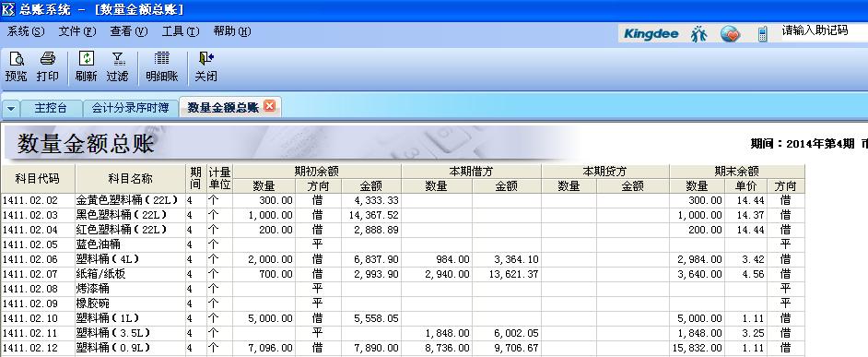Click the 期初余额 column group header
Image resolution: width=868 pixels, height=357 pixels.
coord(317,172)
